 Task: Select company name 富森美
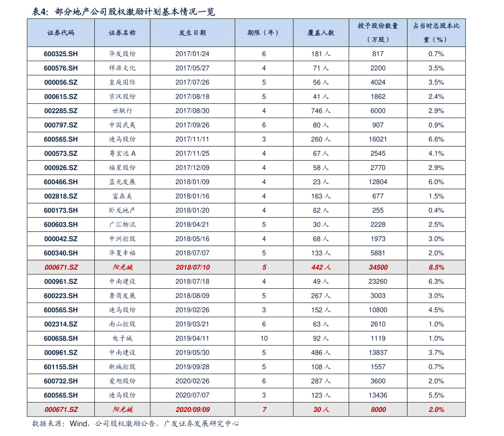click(x=122, y=196)
